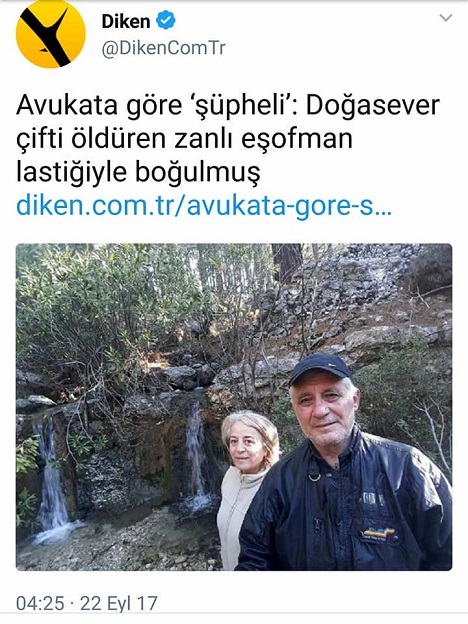Select the tweet headline text
Image resolution: width=468 pixels, height=624 pixels.
tap(228, 138)
